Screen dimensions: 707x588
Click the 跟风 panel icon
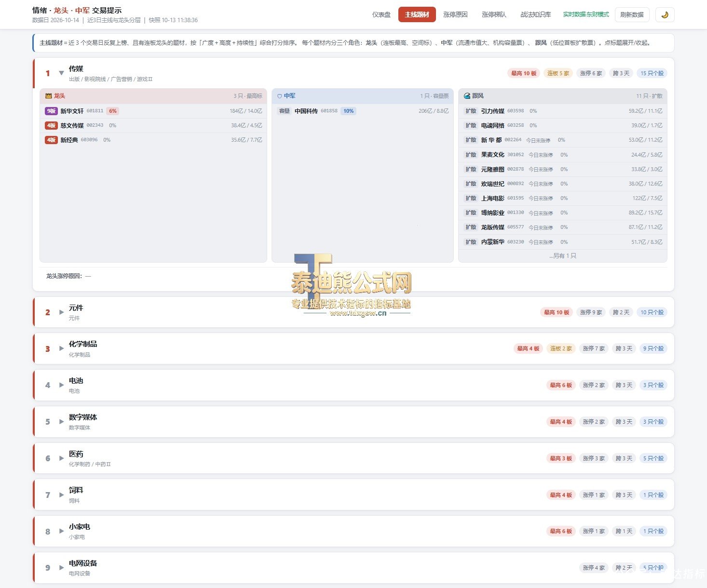(467, 96)
